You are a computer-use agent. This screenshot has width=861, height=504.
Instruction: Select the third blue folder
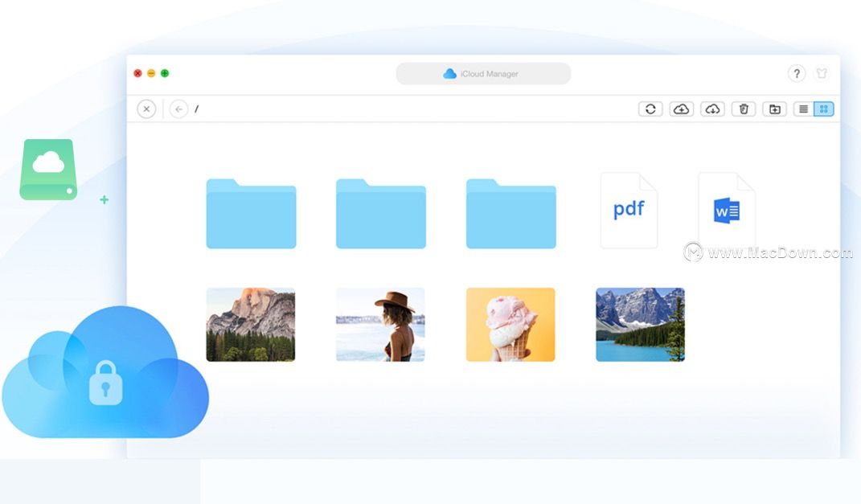[x=510, y=214]
